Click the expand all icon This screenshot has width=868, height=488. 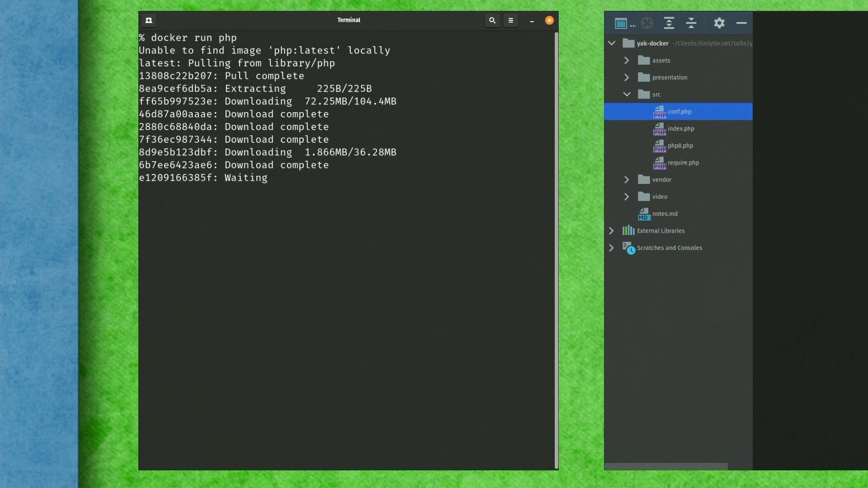coord(669,23)
